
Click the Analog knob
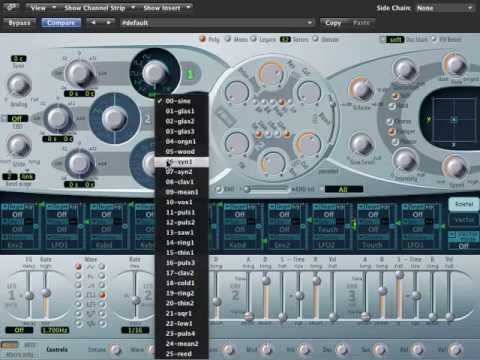pos(19,85)
